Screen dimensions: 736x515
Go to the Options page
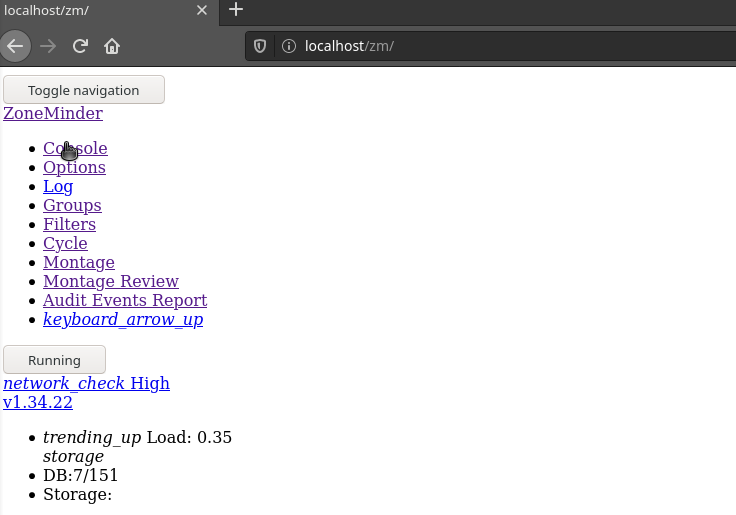74,168
